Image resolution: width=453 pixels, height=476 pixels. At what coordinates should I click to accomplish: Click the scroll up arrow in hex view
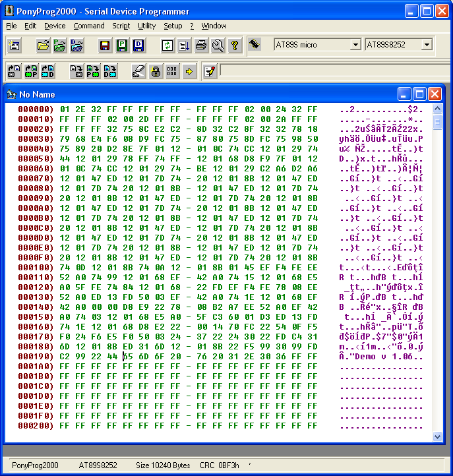click(x=437, y=109)
